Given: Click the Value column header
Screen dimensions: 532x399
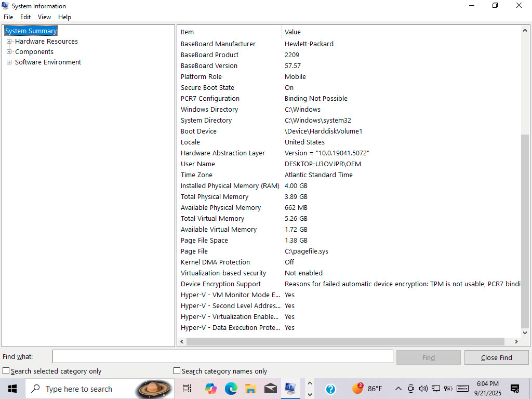Looking at the screenshot, I should (401, 32).
